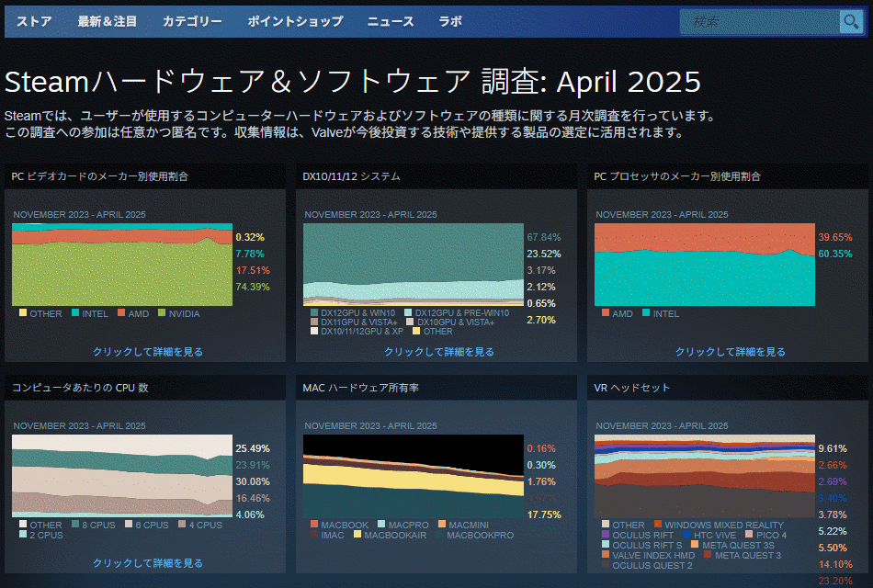Click the DX12GPU & PRE-WIN10 legend swatch
This screenshot has height=588, width=873.
pos(408,312)
